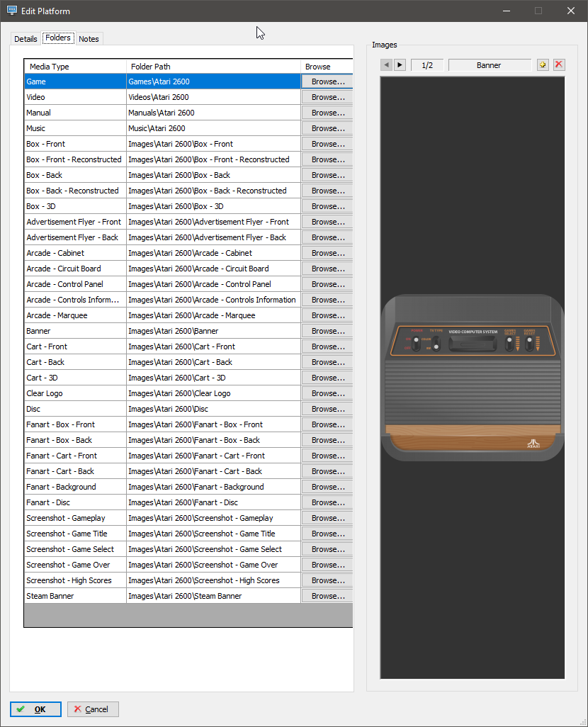The height and width of the screenshot is (727, 588).
Task: Click the Fanart - Box - Back folder path
Action: pyautogui.click(x=214, y=441)
